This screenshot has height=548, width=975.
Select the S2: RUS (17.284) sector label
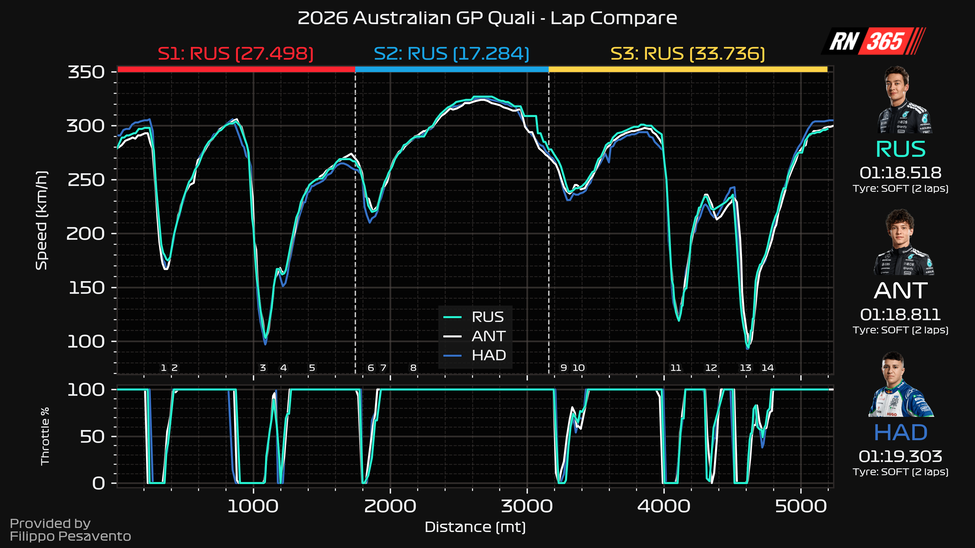coord(452,53)
